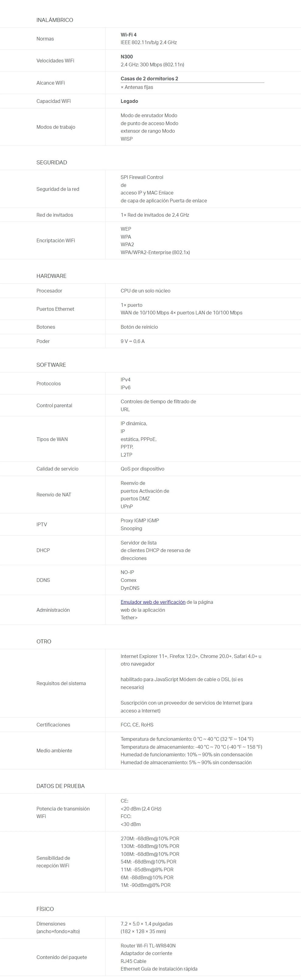Click the Calidad de servicio label
The height and width of the screenshot is (980, 301).
(57, 469)
